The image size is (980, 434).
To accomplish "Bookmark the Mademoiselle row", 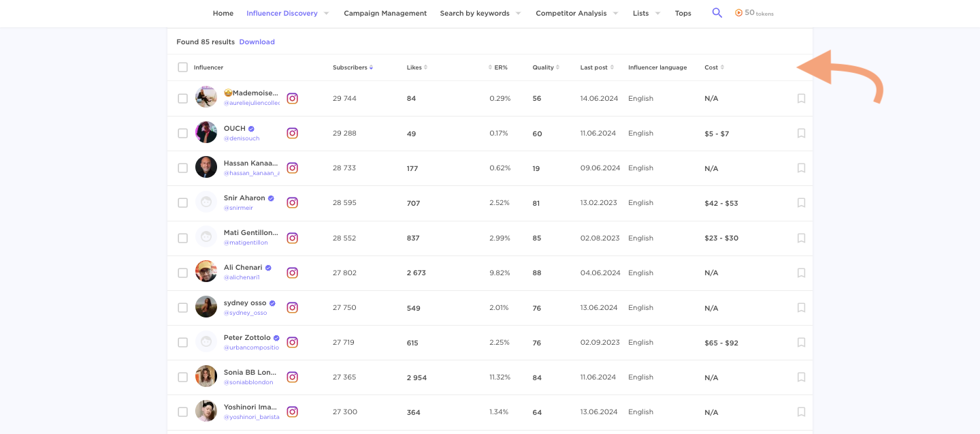I will click(801, 98).
